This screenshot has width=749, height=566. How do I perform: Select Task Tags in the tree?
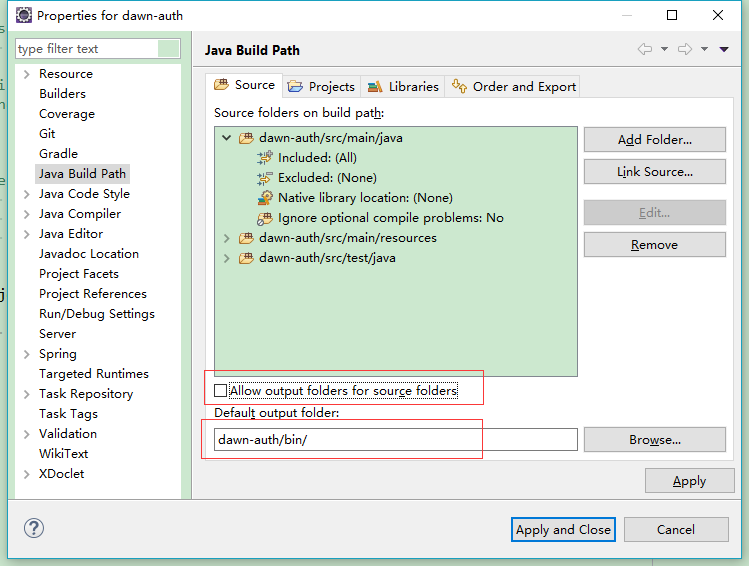68,414
